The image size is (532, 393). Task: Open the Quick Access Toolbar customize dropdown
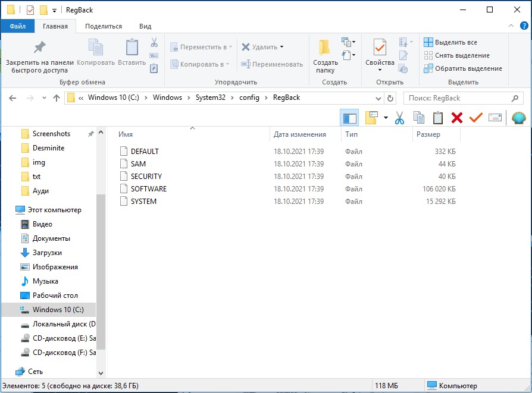click(55, 10)
